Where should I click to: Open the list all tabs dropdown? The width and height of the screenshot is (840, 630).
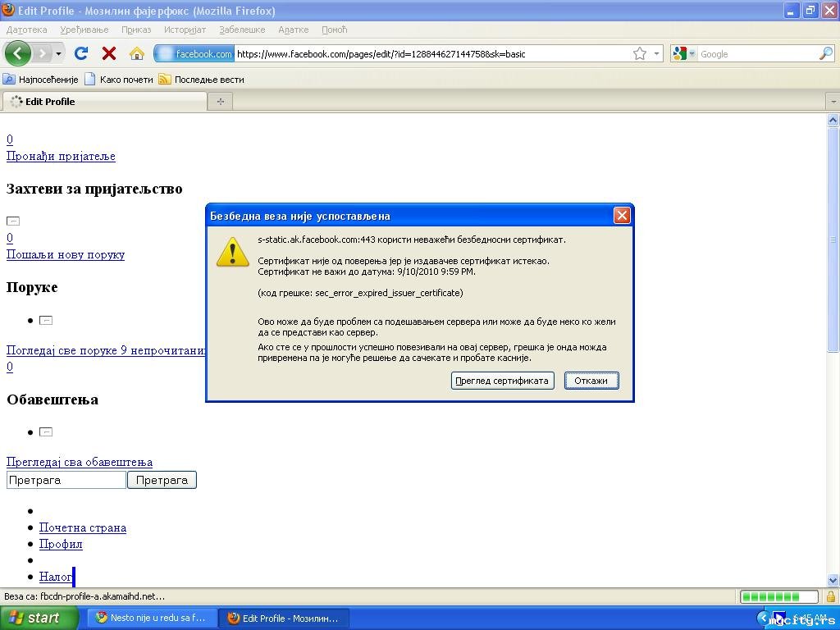pyautogui.click(x=833, y=101)
